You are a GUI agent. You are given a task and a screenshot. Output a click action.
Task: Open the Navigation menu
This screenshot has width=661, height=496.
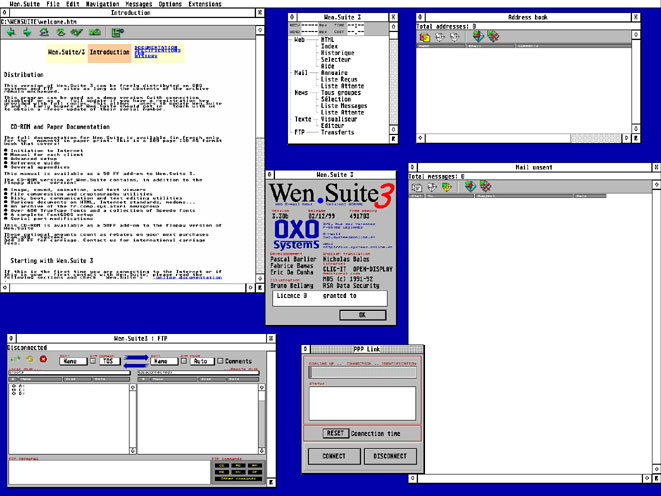click(x=102, y=4)
